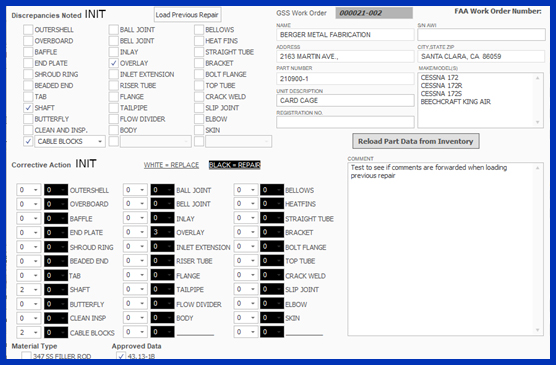Open the white replace dropdown for SHAFT
The width and height of the screenshot is (556, 365).
click(x=35, y=290)
